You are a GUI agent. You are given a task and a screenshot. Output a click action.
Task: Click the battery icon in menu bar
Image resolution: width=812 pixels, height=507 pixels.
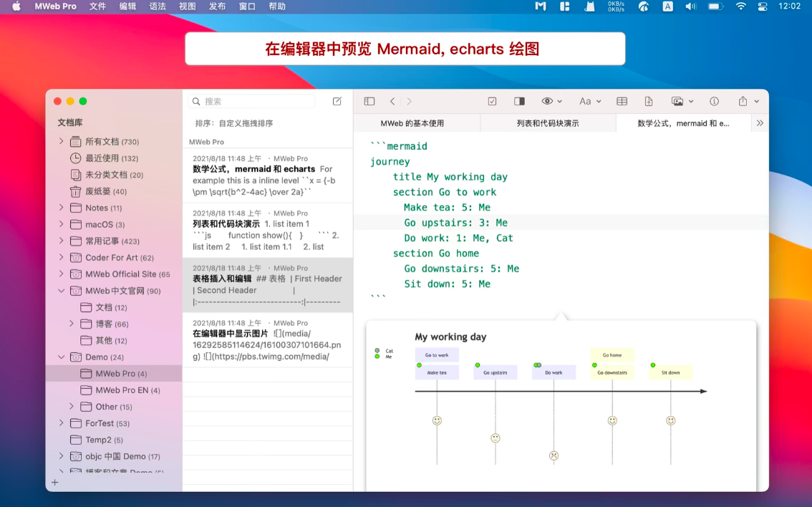pos(715,6)
